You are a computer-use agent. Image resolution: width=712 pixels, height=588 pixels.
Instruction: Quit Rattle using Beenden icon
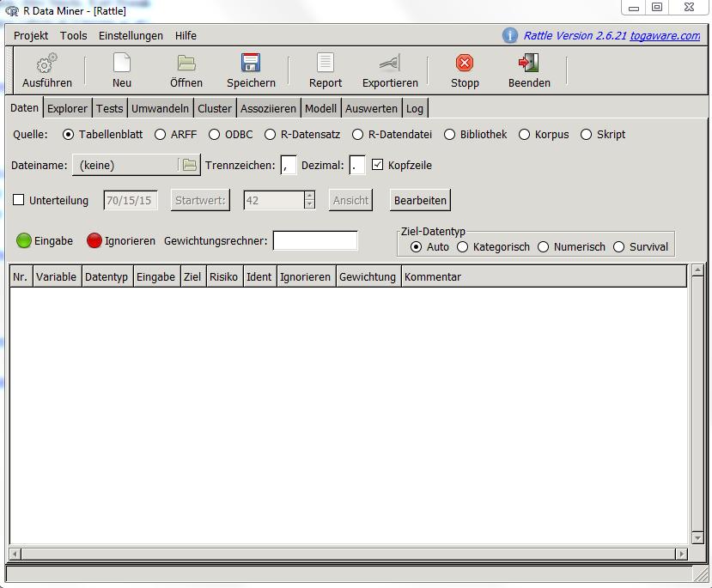coord(529,63)
